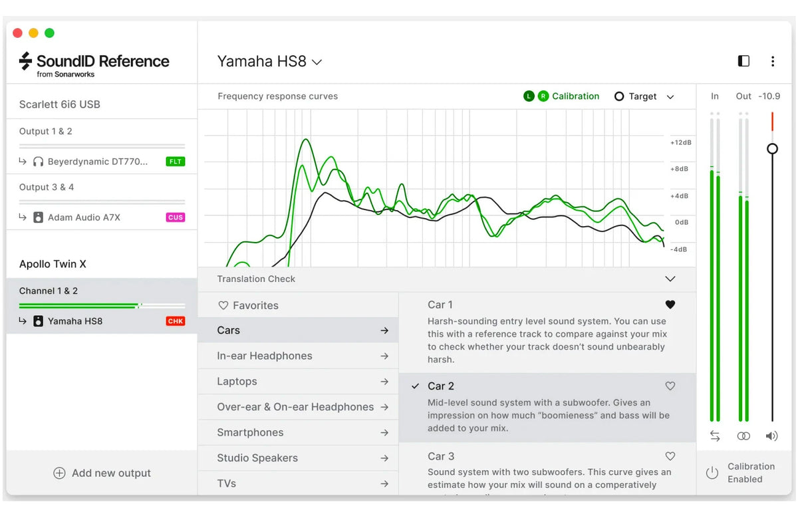Select the Car 3 translation profile
Image resolution: width=798 pixels, height=532 pixels.
[547, 470]
